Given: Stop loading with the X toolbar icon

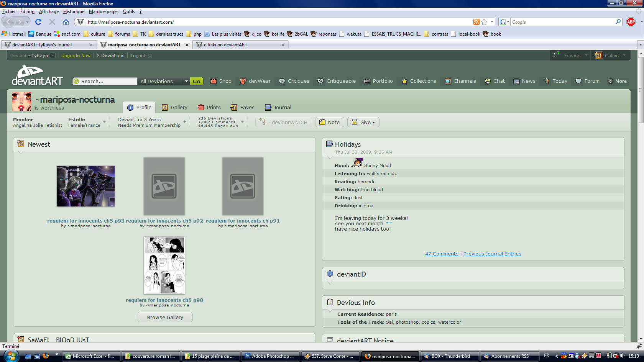Looking at the screenshot, I should (x=52, y=22).
